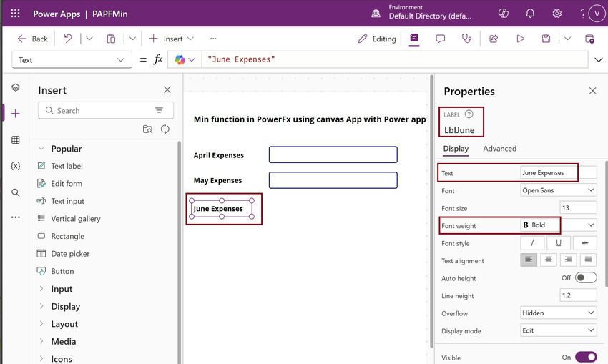Viewport: 608px width, 364px height.
Task: Set text alignment to center
Action: pyautogui.click(x=549, y=260)
